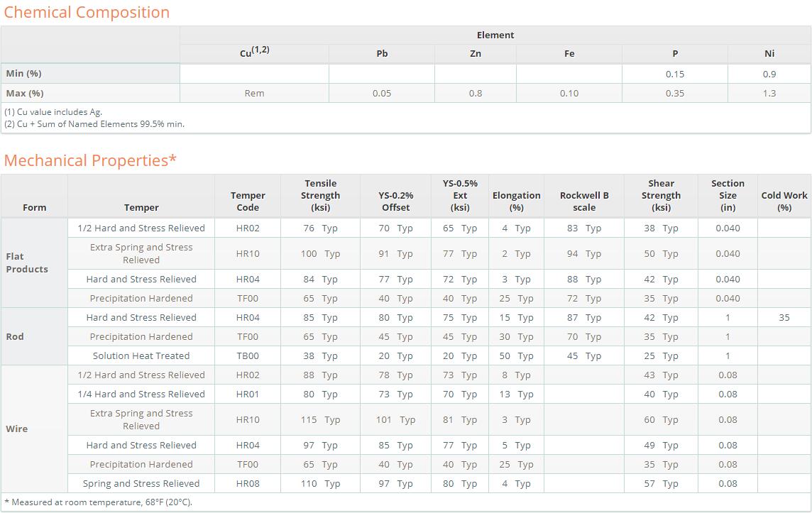Click the Mechanical Properties heading
Image resolution: width=812 pixels, height=513 pixels.
90,160
